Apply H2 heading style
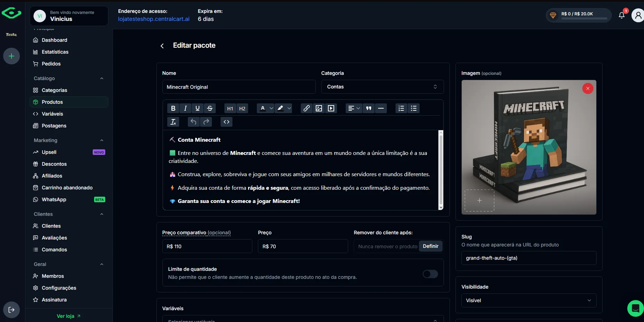Screen dimensions: 644x322 pyautogui.click(x=242, y=108)
